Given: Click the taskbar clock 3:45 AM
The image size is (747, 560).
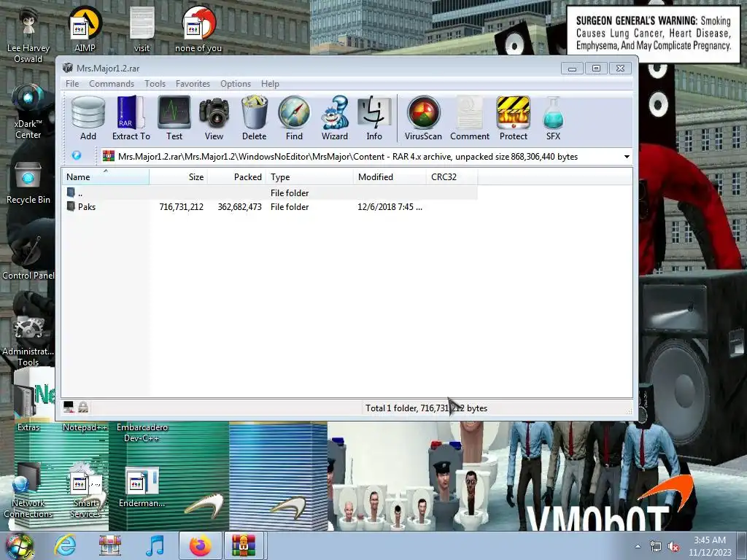Looking at the screenshot, I should [710, 540].
